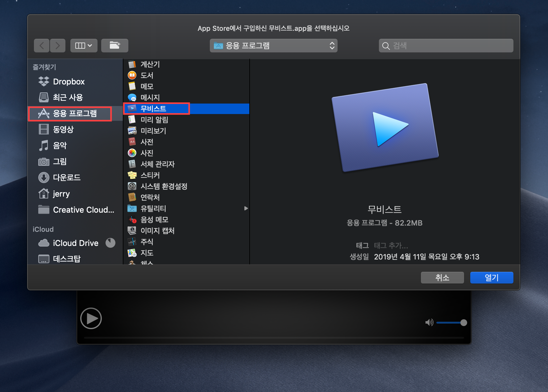Select Dropbox in the sidebar

(x=75, y=82)
